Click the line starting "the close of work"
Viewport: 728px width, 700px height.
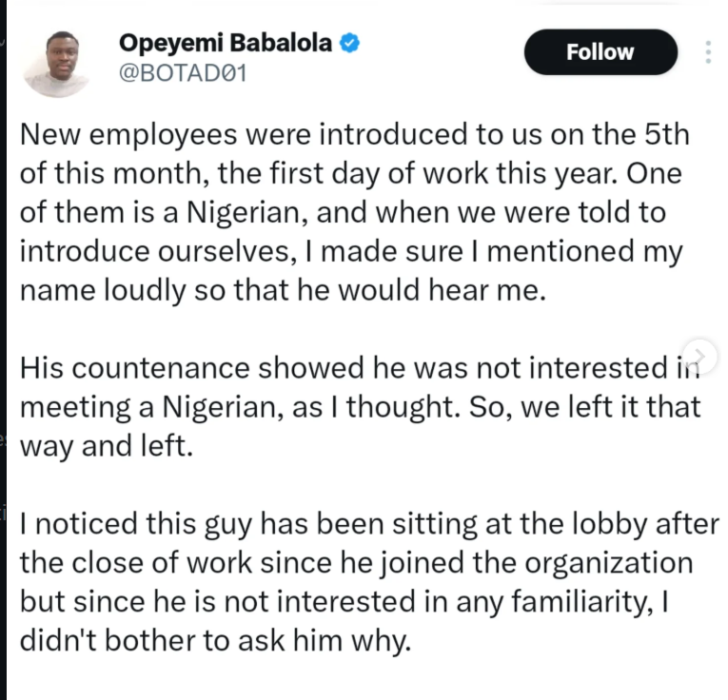click(x=356, y=562)
